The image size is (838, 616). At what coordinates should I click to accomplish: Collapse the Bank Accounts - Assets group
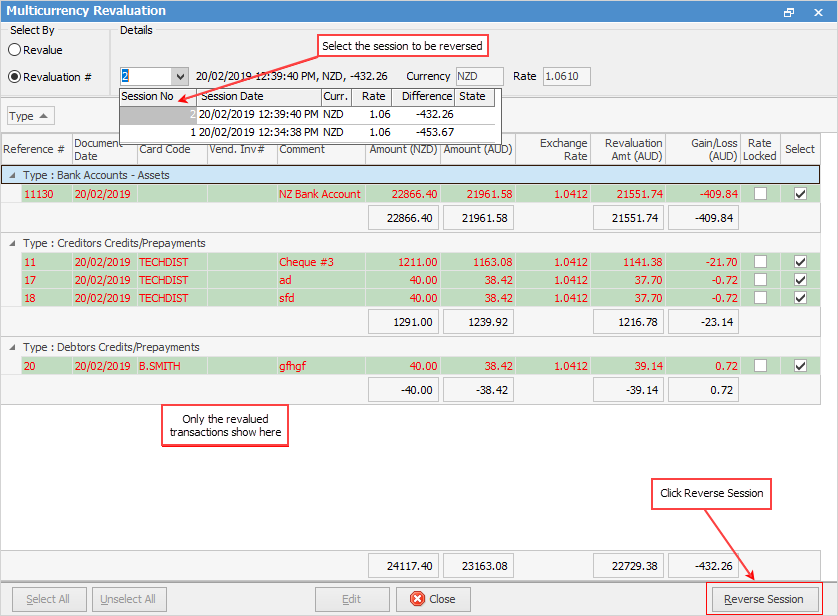click(x=12, y=175)
